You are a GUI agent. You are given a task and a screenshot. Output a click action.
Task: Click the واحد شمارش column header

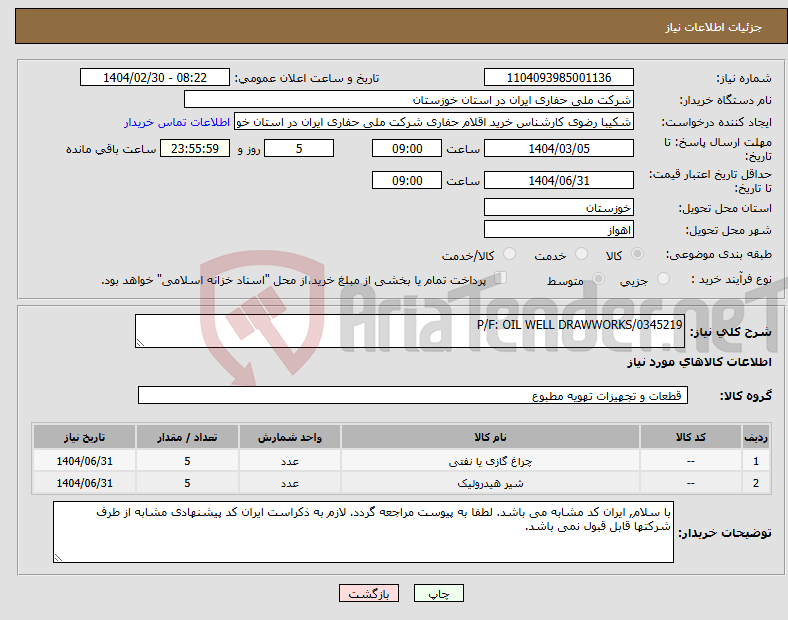coord(290,437)
